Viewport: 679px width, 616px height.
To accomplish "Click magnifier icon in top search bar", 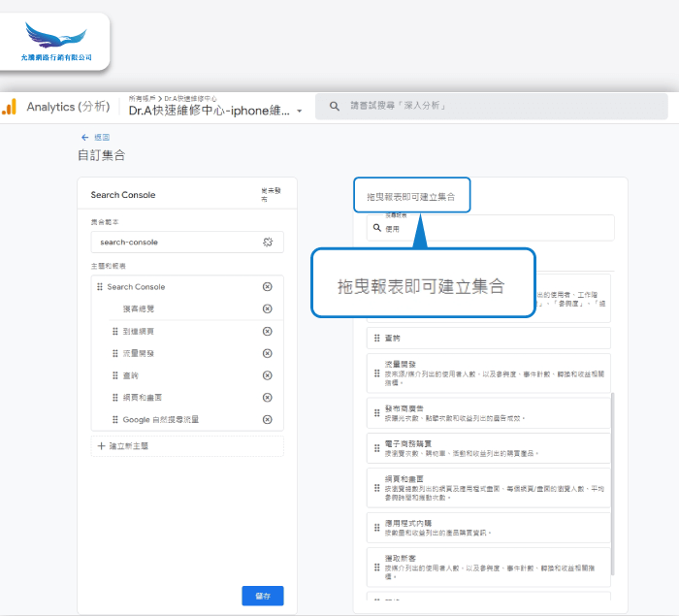I will (334, 106).
